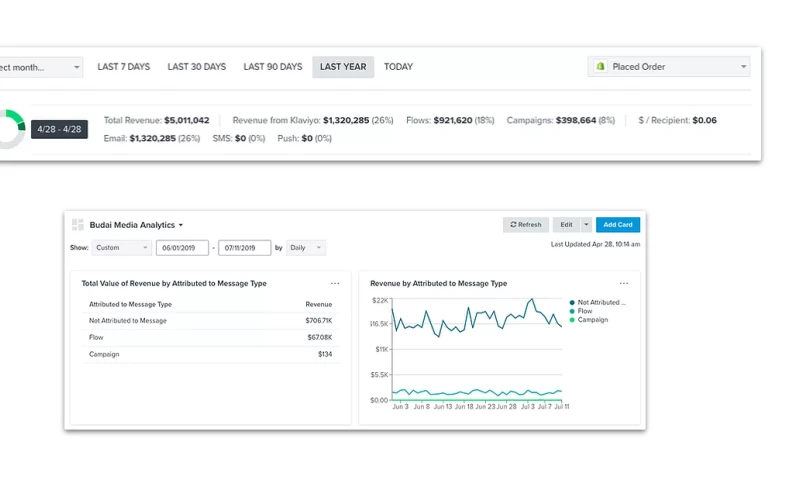Select the Today tab
The image size is (800, 480).
coord(398,67)
